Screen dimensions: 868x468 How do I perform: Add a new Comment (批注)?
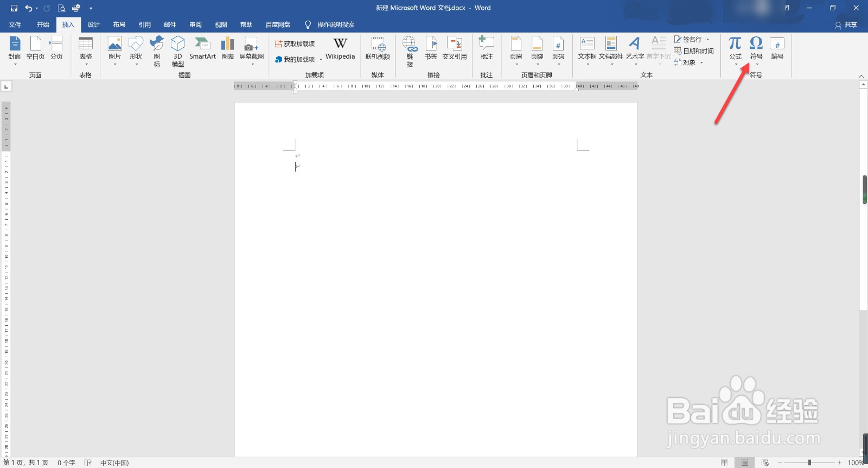pyautogui.click(x=487, y=48)
